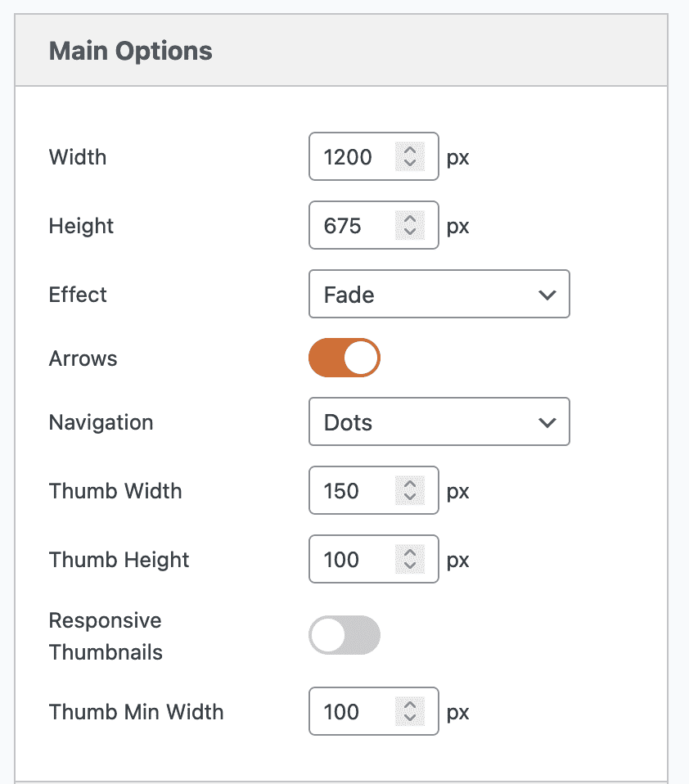Enable the Responsive Thumbnails toggle
The image size is (689, 784).
344,635
